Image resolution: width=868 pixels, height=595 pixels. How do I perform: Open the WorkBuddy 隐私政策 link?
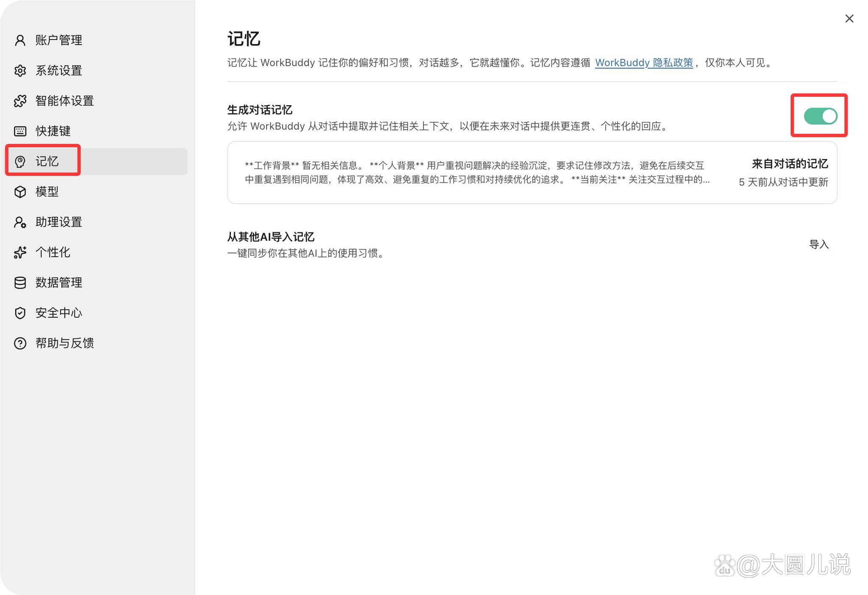[x=644, y=63]
